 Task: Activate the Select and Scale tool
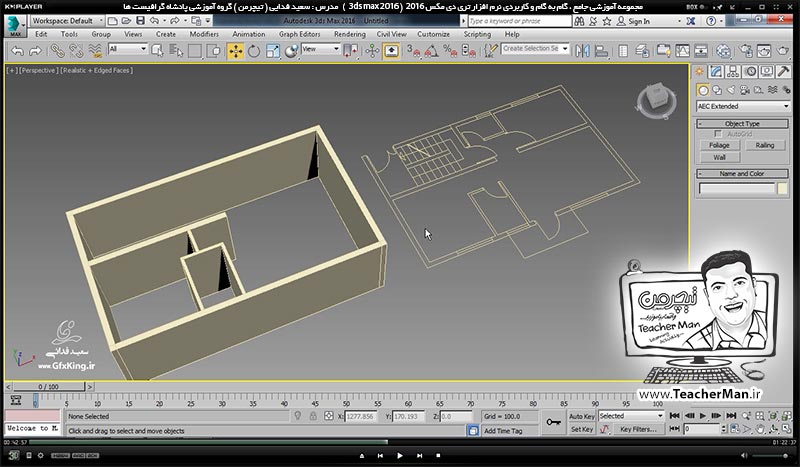pos(273,51)
